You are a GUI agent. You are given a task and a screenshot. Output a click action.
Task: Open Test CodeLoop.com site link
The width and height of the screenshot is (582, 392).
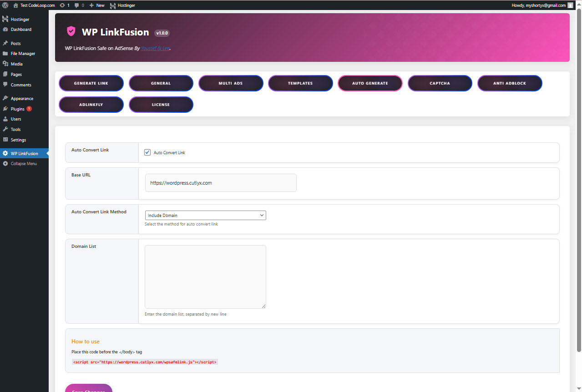(x=34, y=5)
